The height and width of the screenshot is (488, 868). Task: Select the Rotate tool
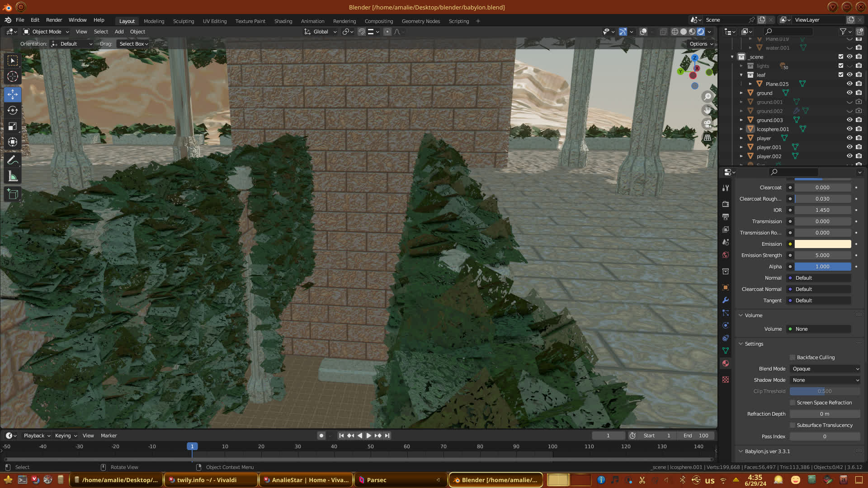tap(13, 110)
